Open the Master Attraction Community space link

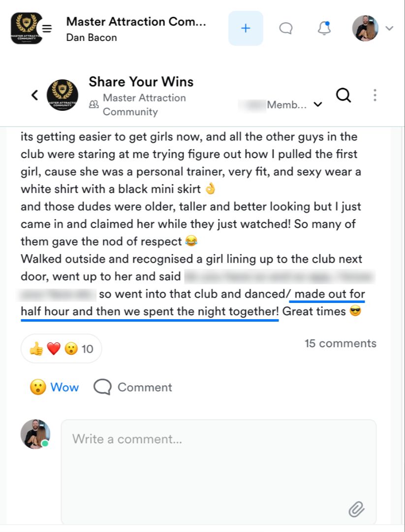click(144, 104)
